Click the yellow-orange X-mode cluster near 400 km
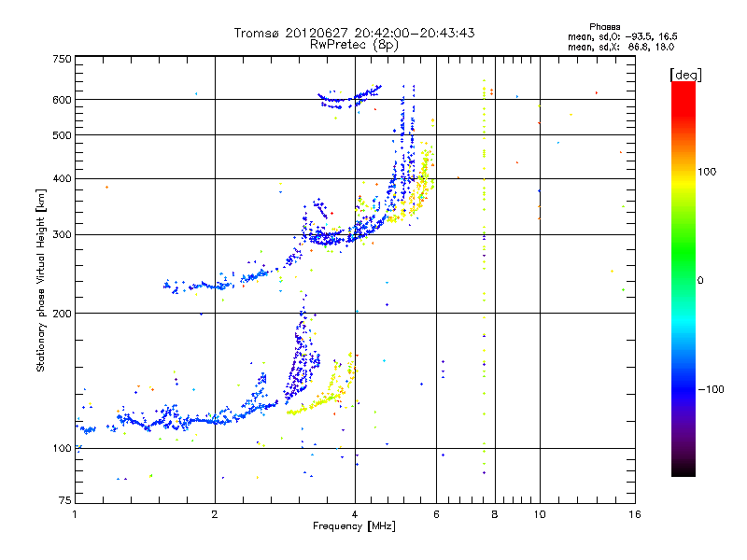This screenshot has height=560, width=747. pos(422,178)
